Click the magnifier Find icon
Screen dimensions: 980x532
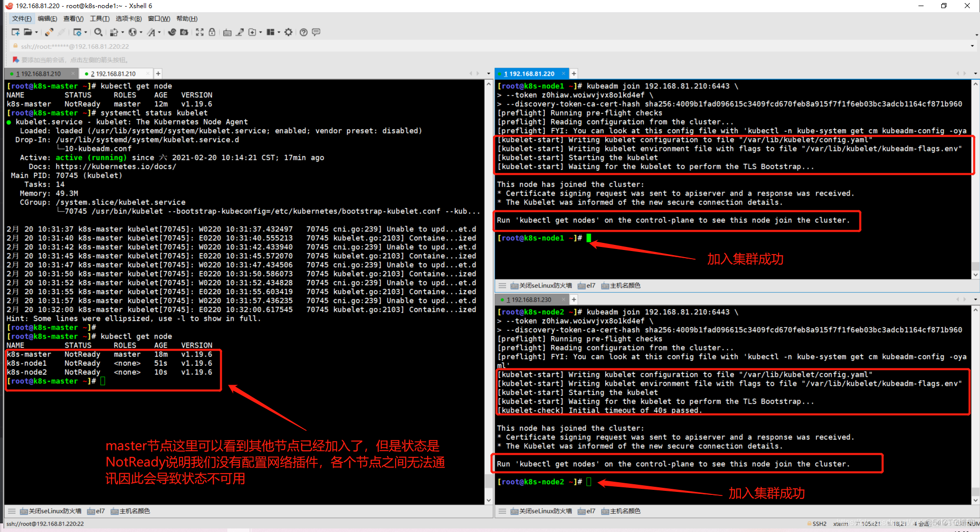click(x=98, y=32)
